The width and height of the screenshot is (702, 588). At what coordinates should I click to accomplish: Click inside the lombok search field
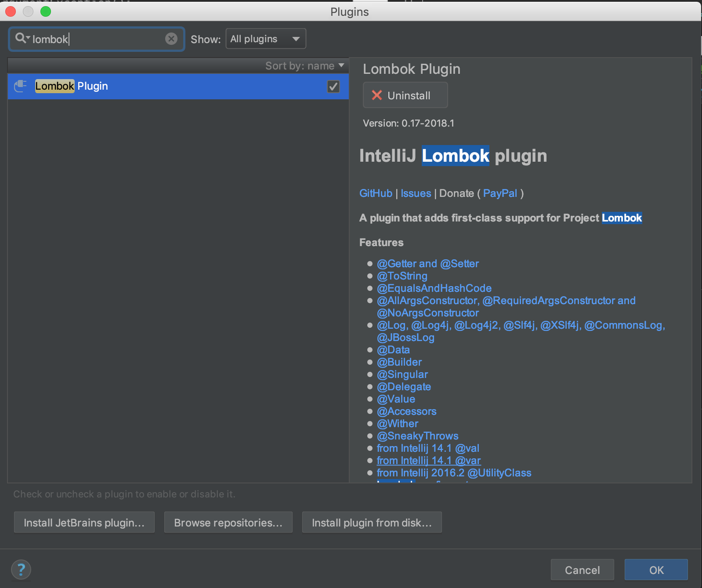(97, 39)
